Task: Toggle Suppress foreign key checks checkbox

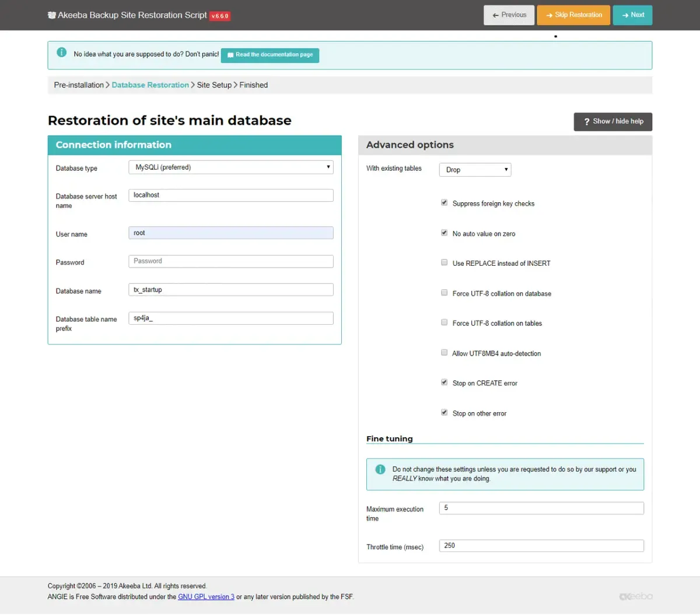Action: coord(444,203)
